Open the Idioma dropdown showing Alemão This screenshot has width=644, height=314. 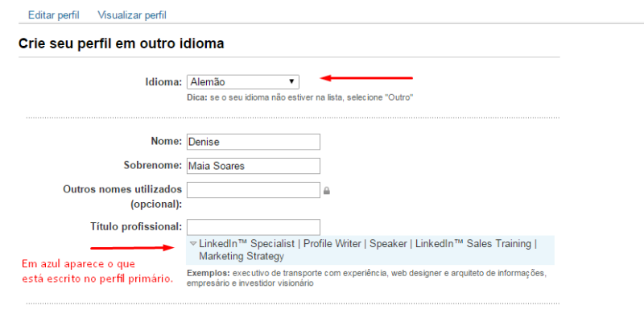point(243,81)
